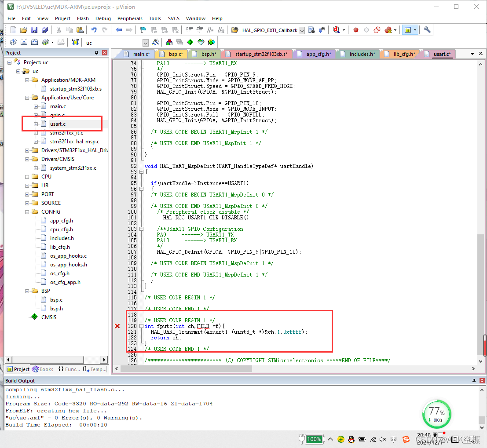Image resolution: width=487 pixels, height=448 pixels.
Task: Navigate backwards with the blue arrow
Action: point(119,30)
